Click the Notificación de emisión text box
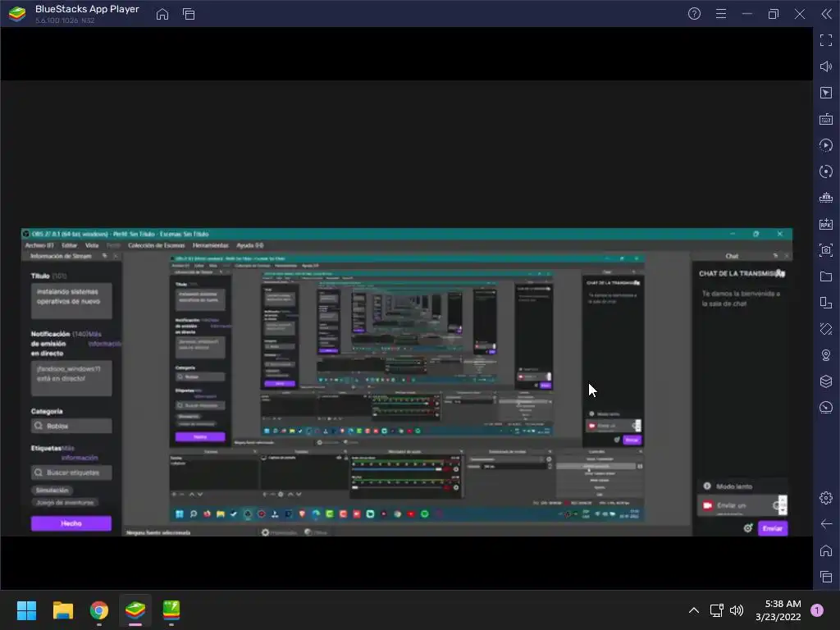This screenshot has width=840, height=630. pos(71,378)
